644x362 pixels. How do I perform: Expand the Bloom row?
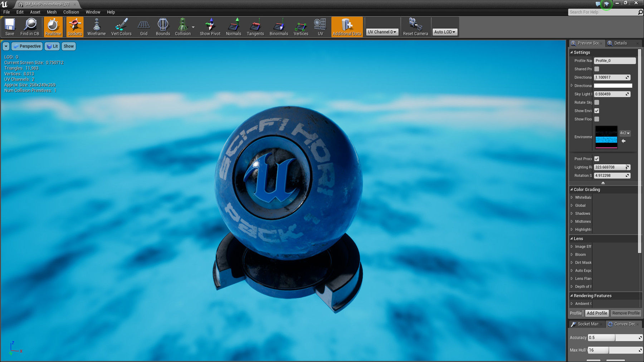point(572,254)
